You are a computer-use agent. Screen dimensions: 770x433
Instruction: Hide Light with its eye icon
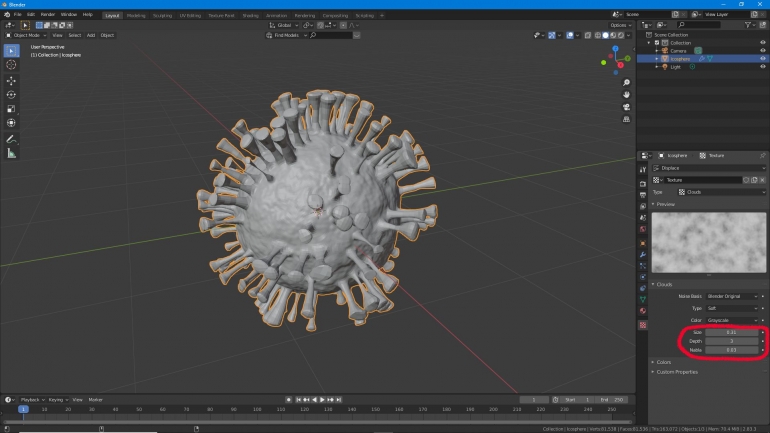(763, 67)
